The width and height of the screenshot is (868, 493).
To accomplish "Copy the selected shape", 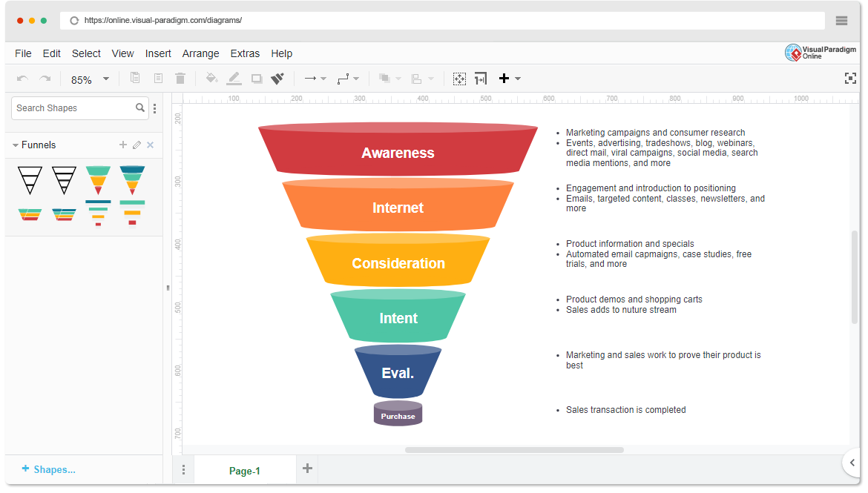I will pos(136,78).
